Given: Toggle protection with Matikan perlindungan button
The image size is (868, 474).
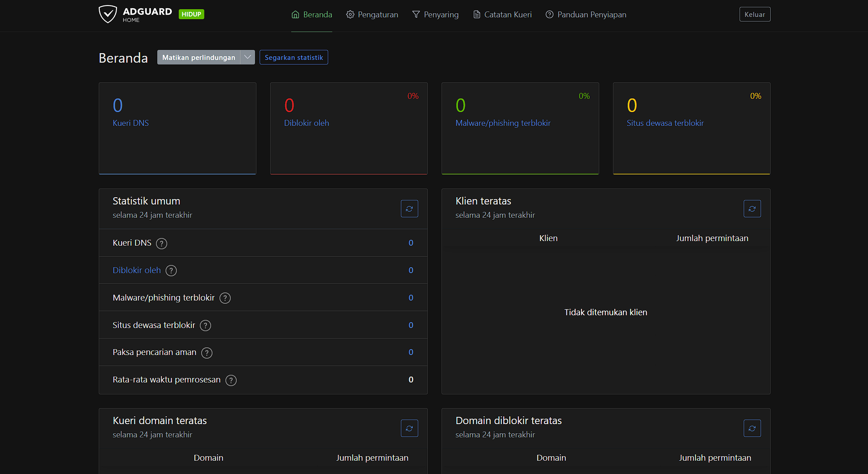Looking at the screenshot, I should 198,58.
